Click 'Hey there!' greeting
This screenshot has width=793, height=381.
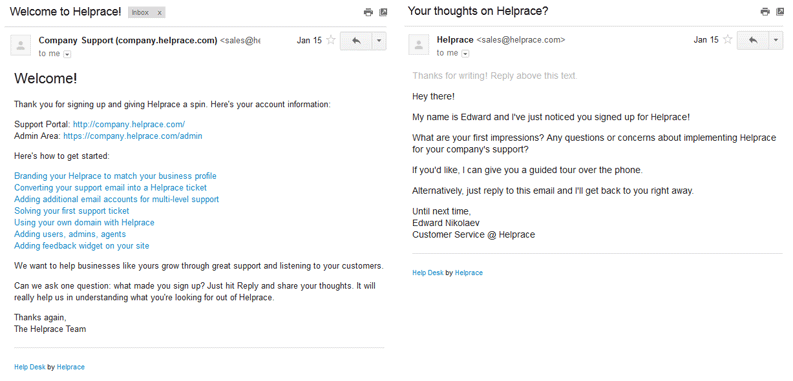click(x=433, y=96)
